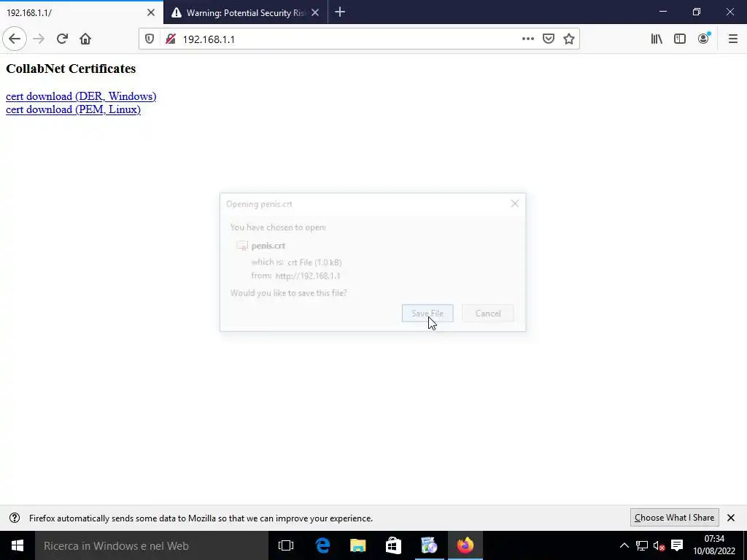Open the Library panel

[x=657, y=39]
